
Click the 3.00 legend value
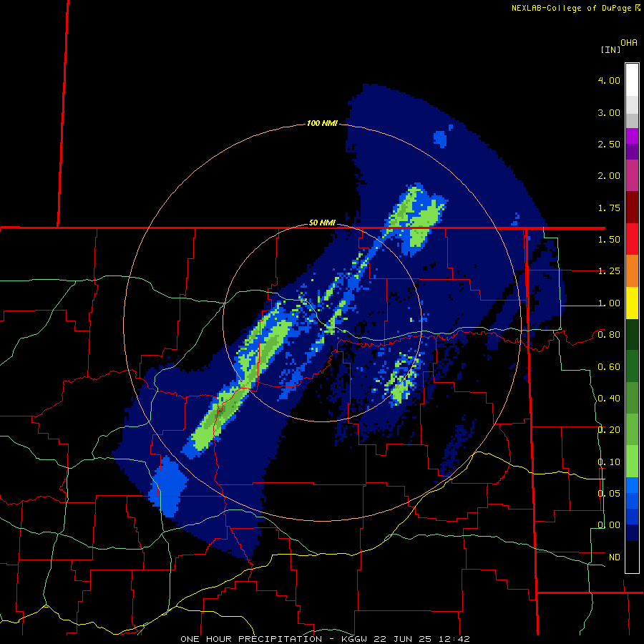pyautogui.click(x=609, y=112)
